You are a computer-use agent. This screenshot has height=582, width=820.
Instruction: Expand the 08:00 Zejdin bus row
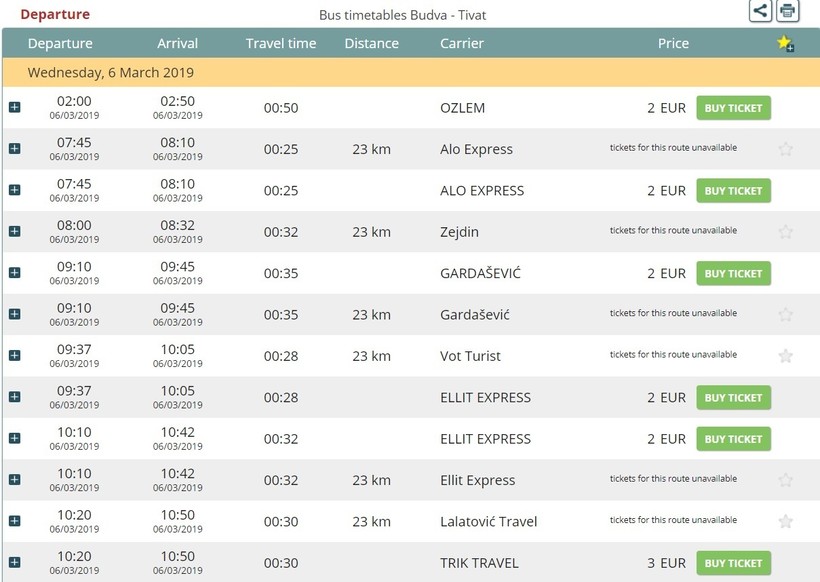(14, 232)
